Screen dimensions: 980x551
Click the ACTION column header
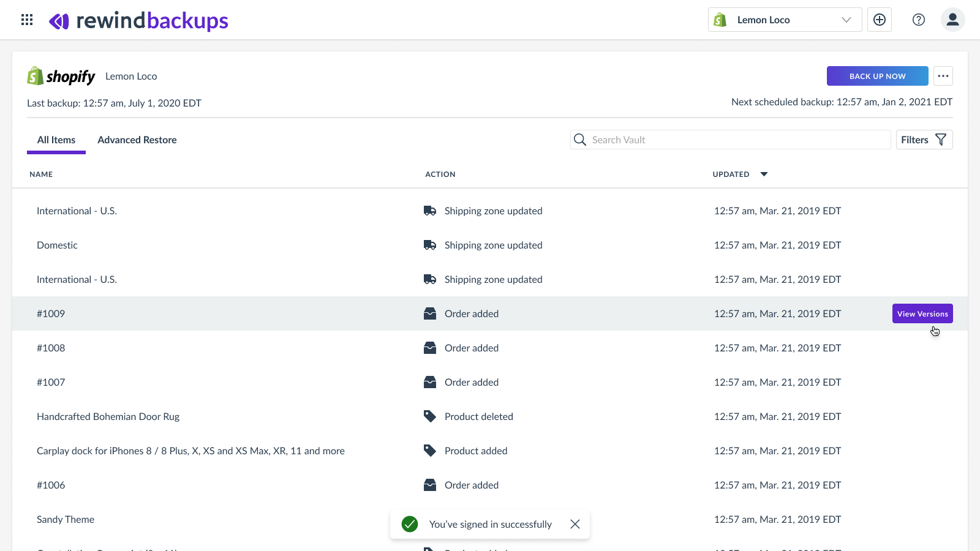tap(440, 174)
